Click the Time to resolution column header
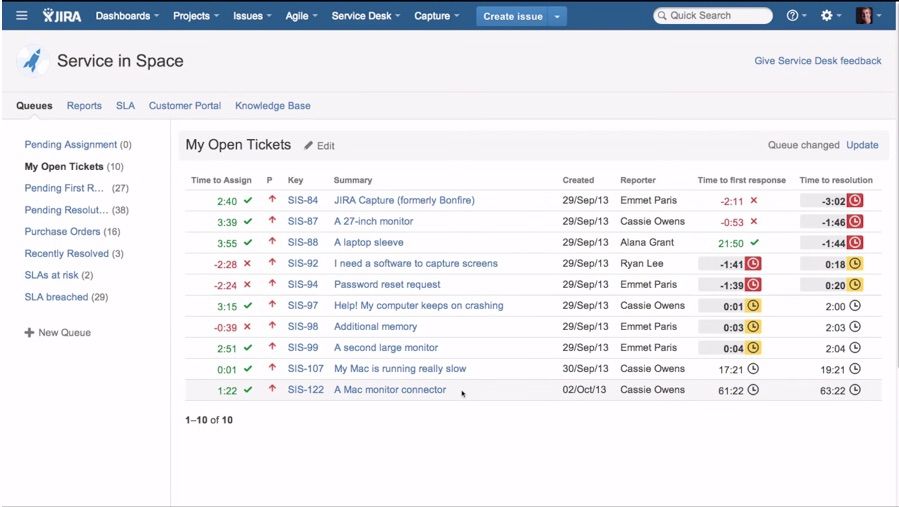The height and width of the screenshot is (507, 899). [x=836, y=180]
